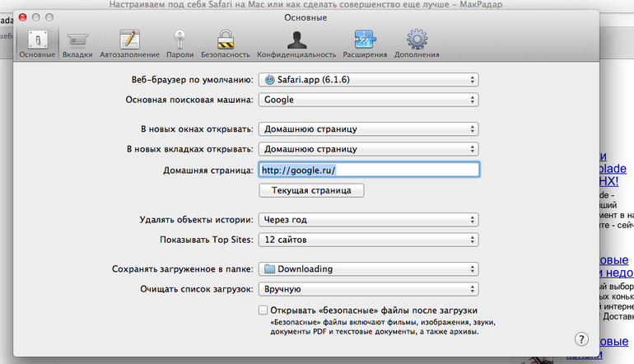Click the 'Домашняя страница:' label
The height and width of the screenshot is (364, 634).
[x=208, y=170]
